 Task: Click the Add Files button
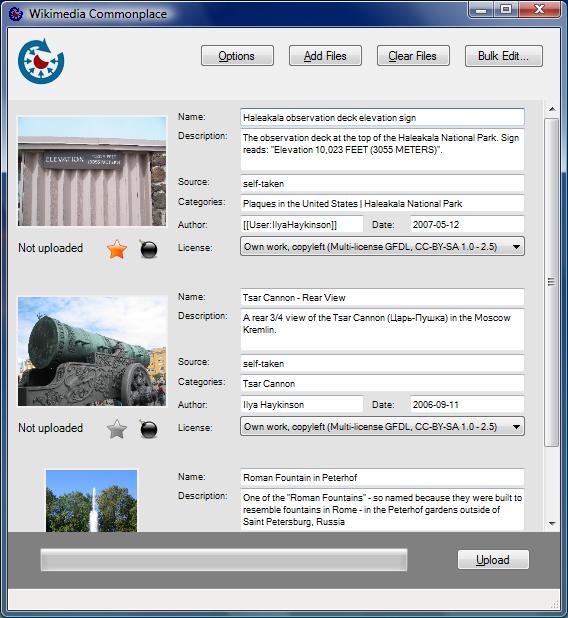(325, 56)
